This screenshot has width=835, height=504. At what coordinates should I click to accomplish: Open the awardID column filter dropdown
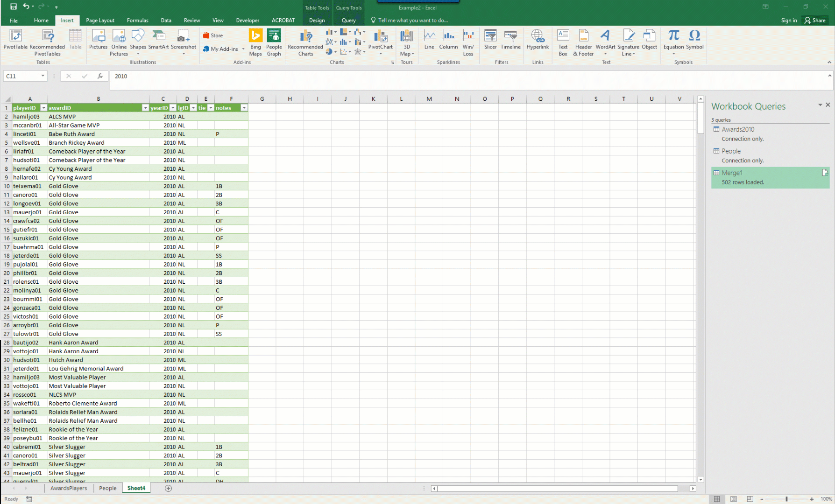[x=145, y=108]
